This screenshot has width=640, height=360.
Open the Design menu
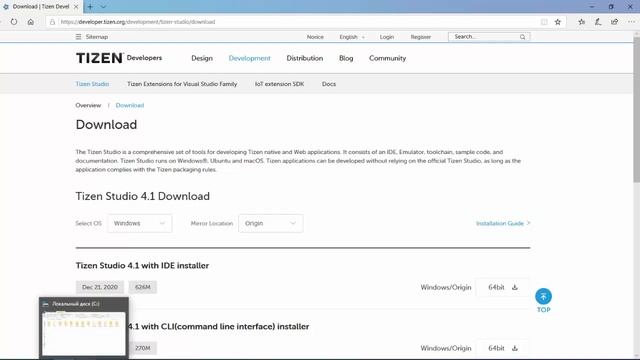tap(202, 58)
